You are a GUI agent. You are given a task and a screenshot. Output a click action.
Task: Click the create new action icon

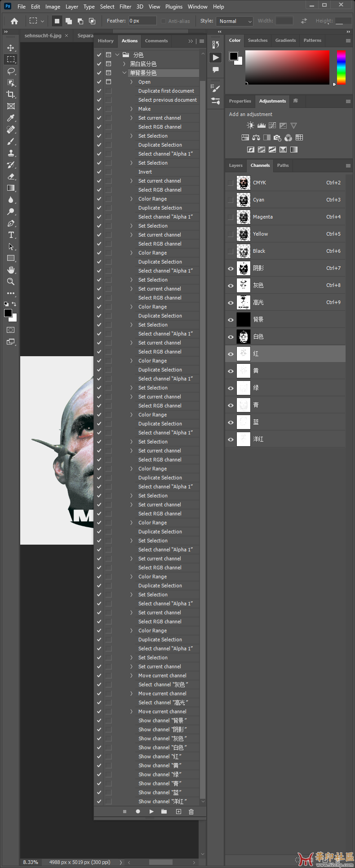coord(178,811)
